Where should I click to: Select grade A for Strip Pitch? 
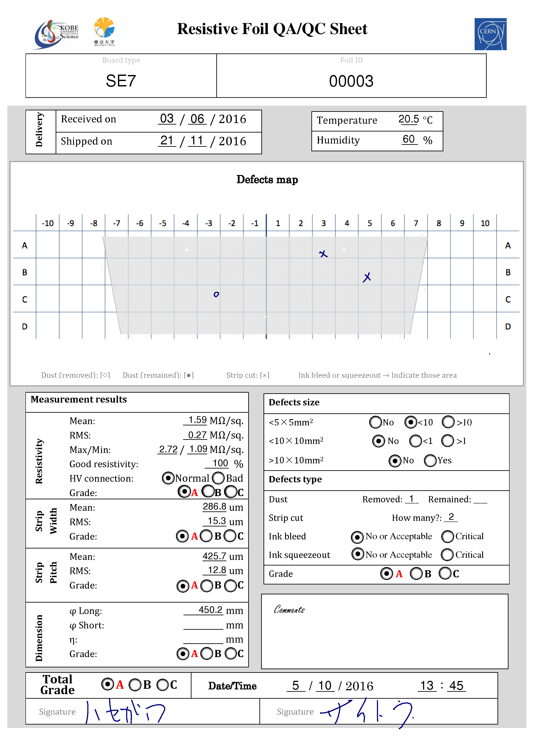182,586
